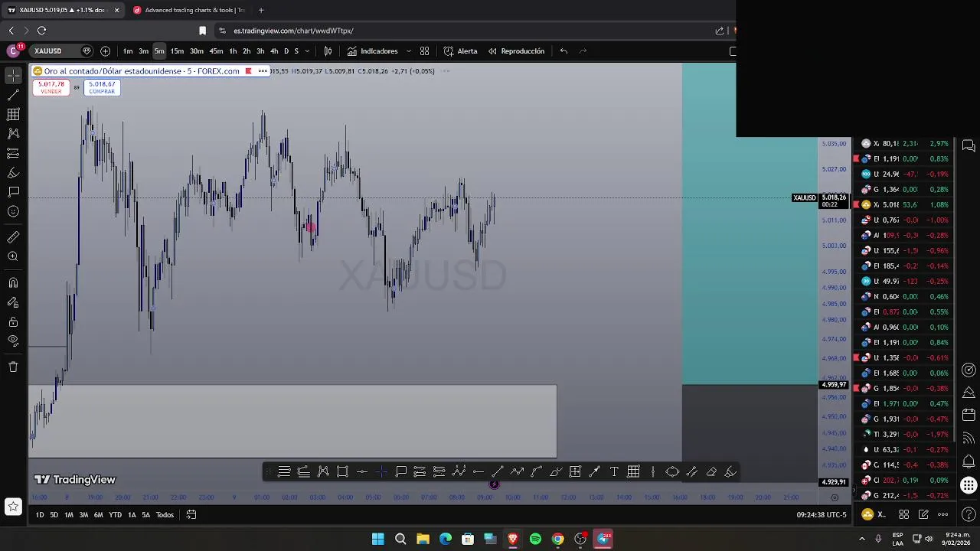This screenshot has width=980, height=551.
Task: Select the crosshair cursor tool in left sidebar
Action: point(13,75)
